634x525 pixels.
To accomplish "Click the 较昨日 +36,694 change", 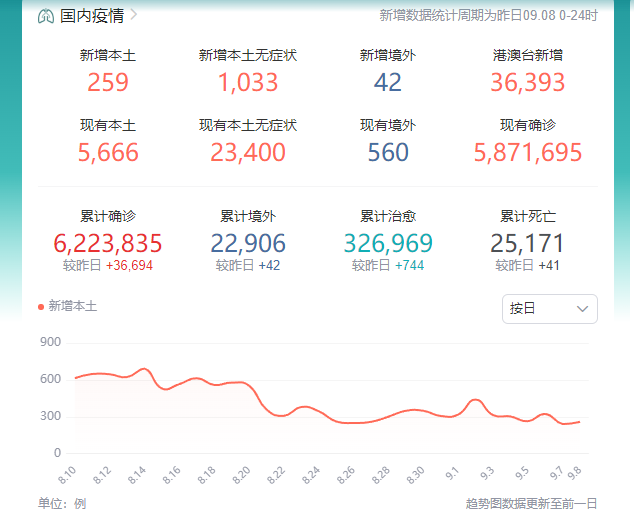I will click(108, 265).
